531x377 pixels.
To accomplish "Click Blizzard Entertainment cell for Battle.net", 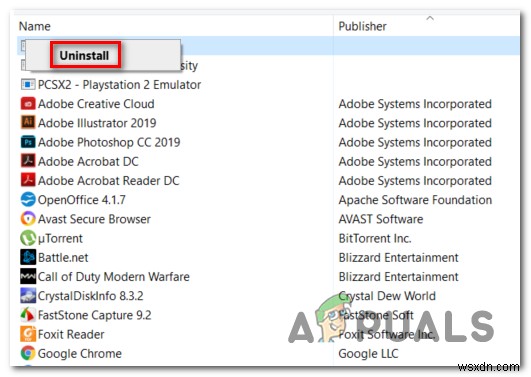I will [399, 258].
